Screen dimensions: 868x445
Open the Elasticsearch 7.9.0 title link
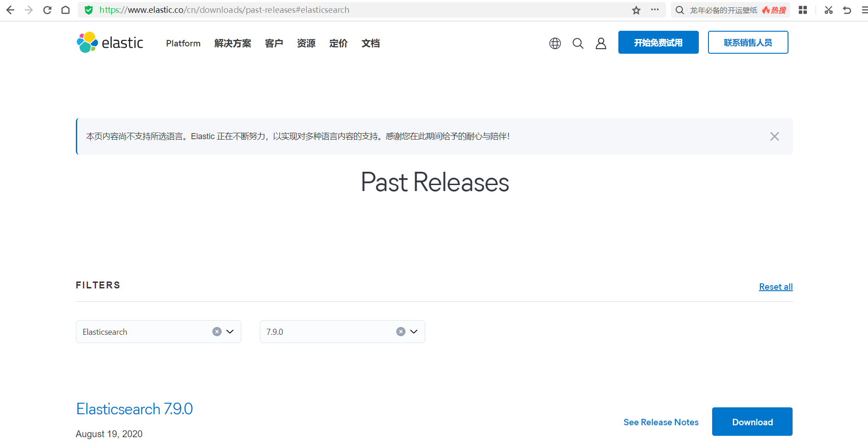tap(135, 409)
